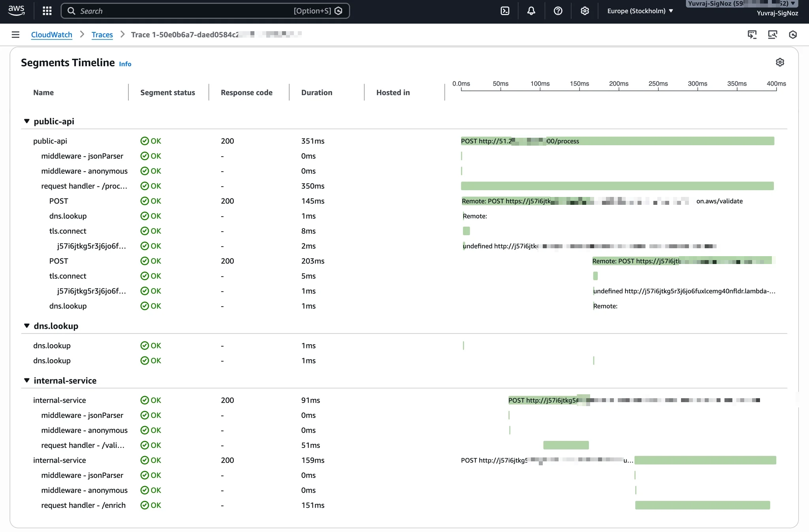Go to CloudWatch breadcrumb link
Viewport: 809px width, 532px height.
51,35
